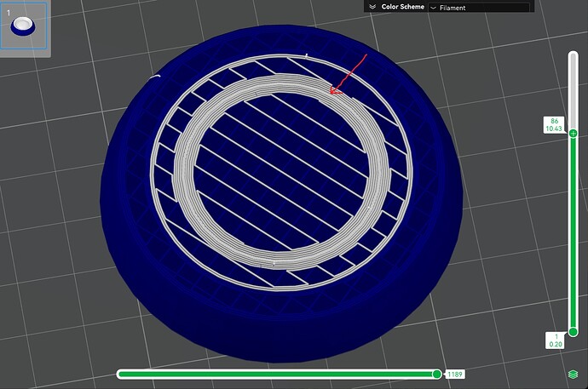Click the top layer slider handle at 86

[573, 133]
